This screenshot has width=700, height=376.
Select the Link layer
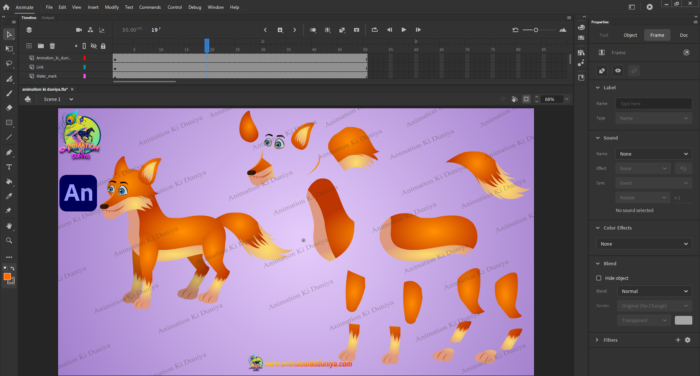coord(40,67)
